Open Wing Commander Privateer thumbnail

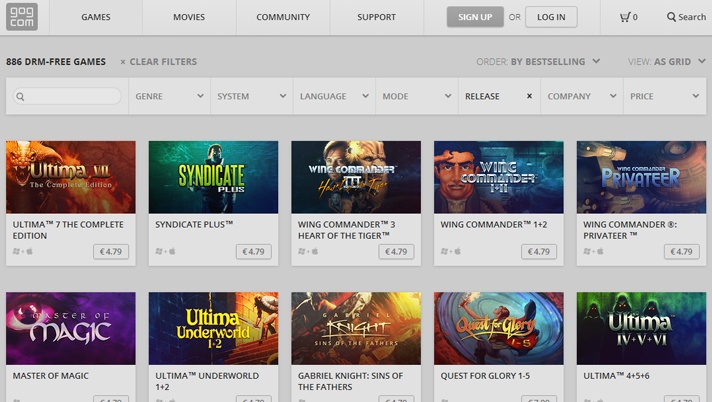point(641,177)
